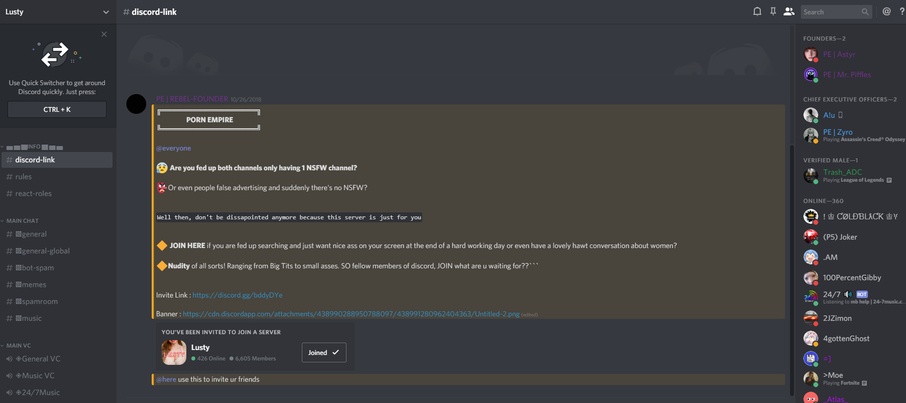Open recent mentions (@) inbox
906x403 pixels.
[x=886, y=12]
